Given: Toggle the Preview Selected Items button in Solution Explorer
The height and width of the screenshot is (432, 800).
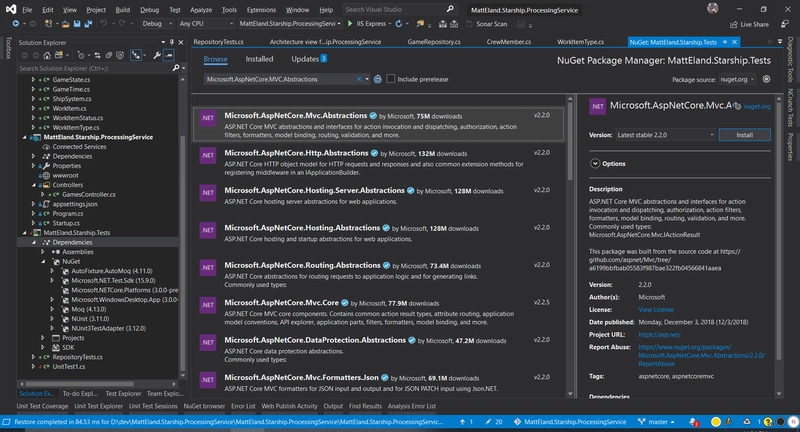Looking at the screenshot, I should point(169,55).
